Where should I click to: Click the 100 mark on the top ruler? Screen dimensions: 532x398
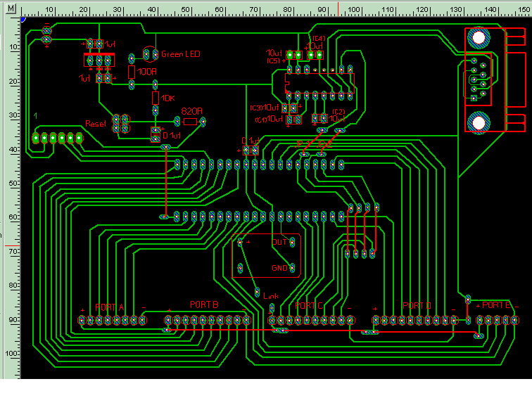[x=353, y=9]
